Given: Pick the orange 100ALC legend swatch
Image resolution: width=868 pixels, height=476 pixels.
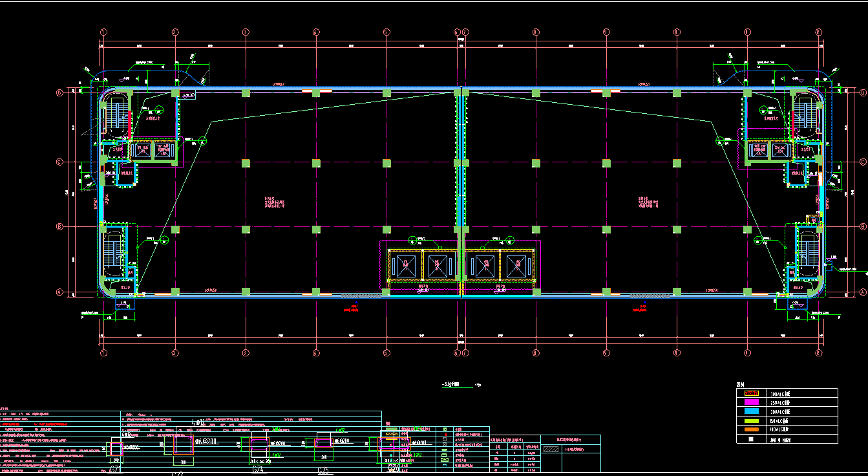Looking at the screenshot, I should 751,429.
